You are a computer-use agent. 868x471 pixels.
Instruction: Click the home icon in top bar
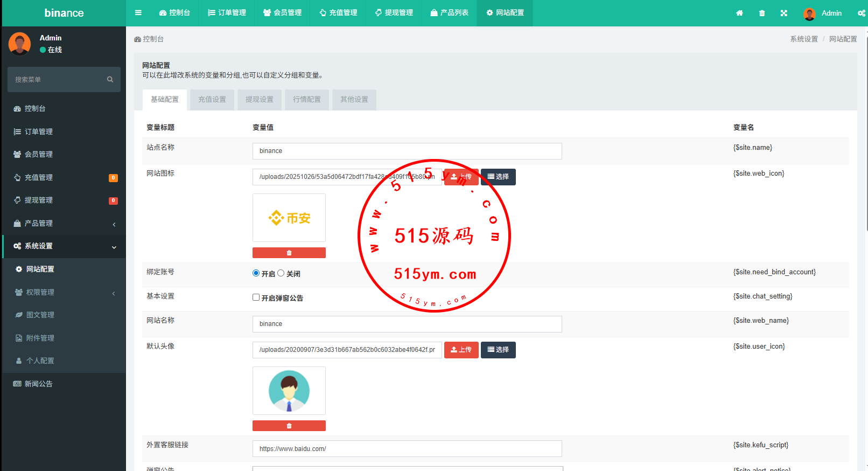click(739, 13)
